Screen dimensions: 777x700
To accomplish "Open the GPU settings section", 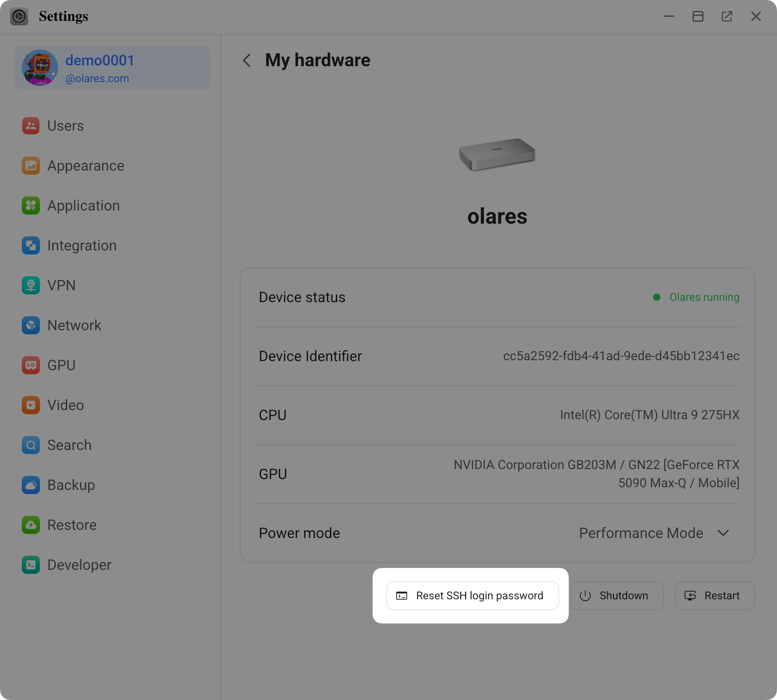I will (61, 365).
